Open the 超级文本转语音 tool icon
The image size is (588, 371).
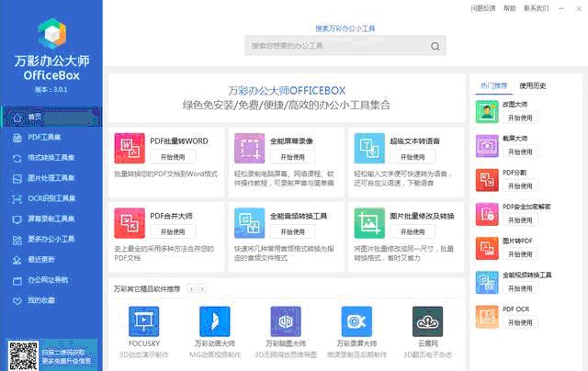click(x=369, y=149)
